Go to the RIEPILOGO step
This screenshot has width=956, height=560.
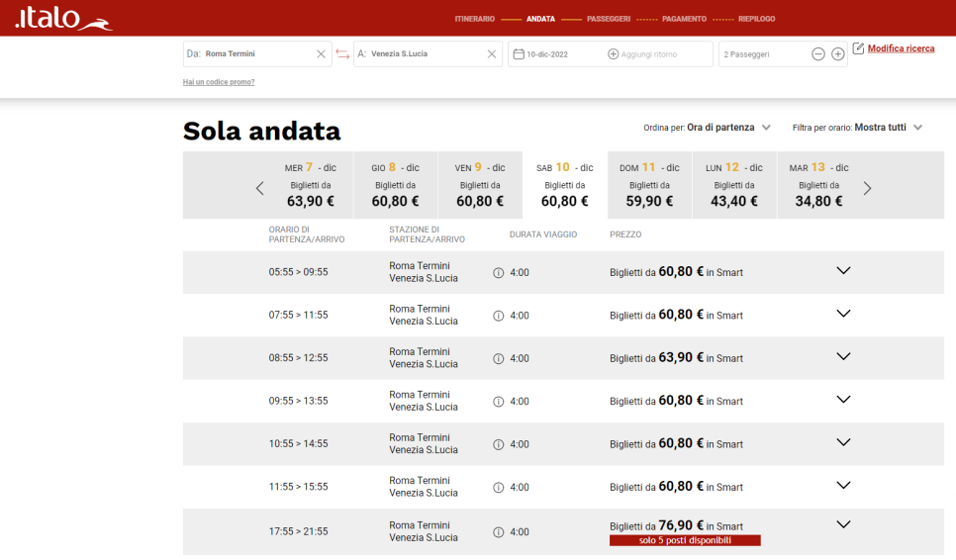757,19
